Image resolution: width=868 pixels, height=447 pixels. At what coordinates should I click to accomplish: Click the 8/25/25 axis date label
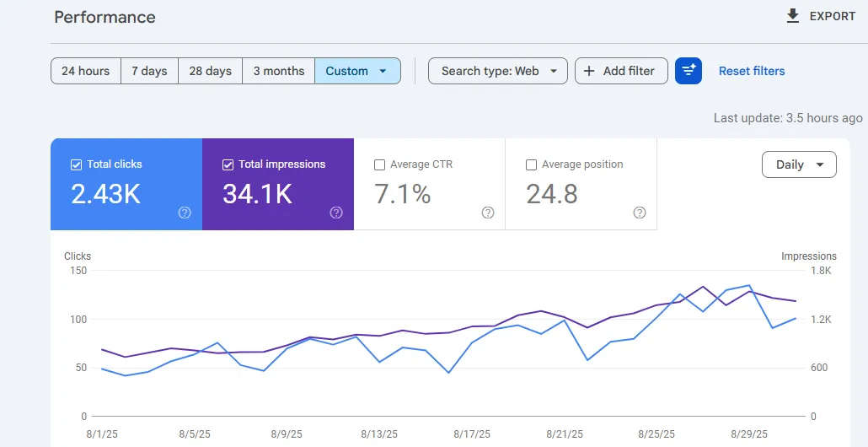coord(656,434)
